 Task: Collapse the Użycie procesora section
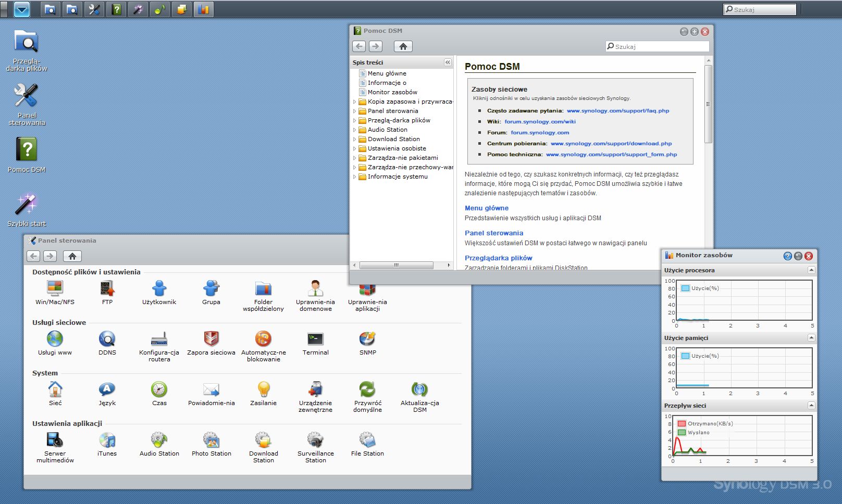(x=811, y=270)
